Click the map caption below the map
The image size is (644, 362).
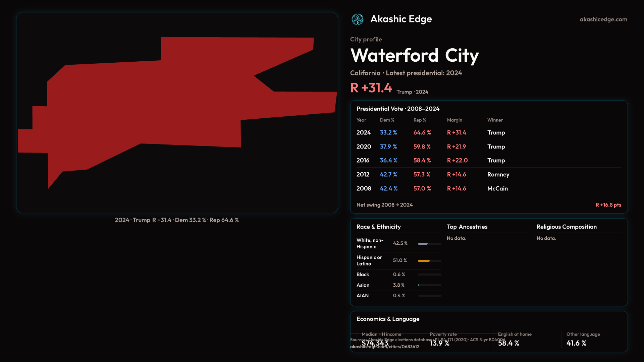177,220
